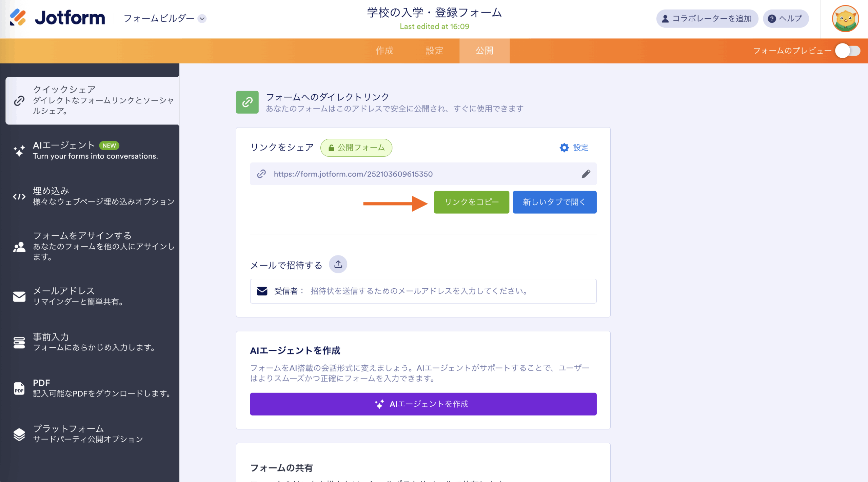Click AIエージェントを作成 purple button
The image size is (868, 482).
click(423, 404)
